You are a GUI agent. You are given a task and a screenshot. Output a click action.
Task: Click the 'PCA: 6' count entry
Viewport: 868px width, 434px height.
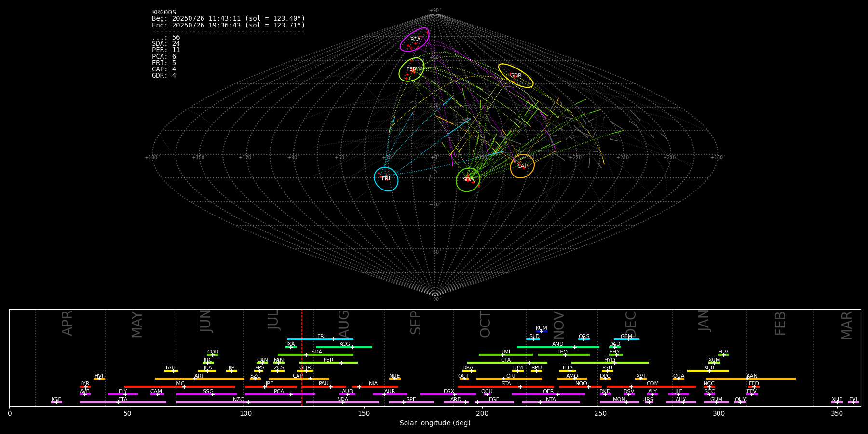point(164,56)
